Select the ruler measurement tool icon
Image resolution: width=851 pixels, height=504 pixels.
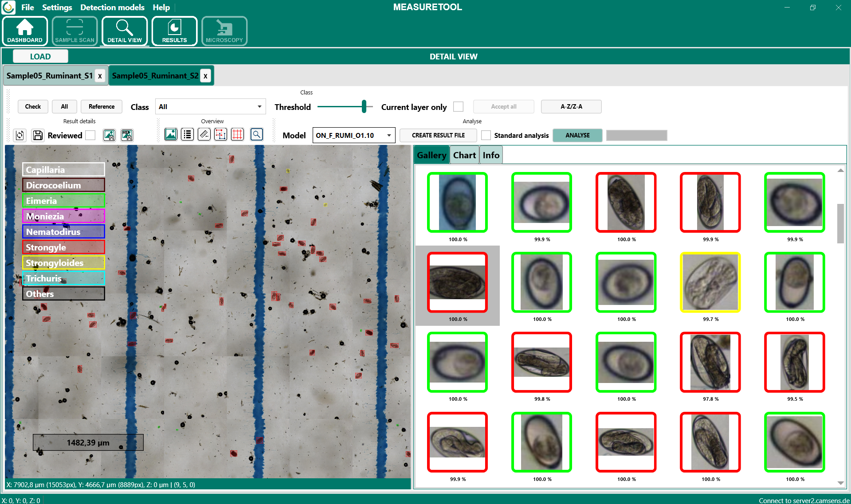pyautogui.click(x=204, y=134)
